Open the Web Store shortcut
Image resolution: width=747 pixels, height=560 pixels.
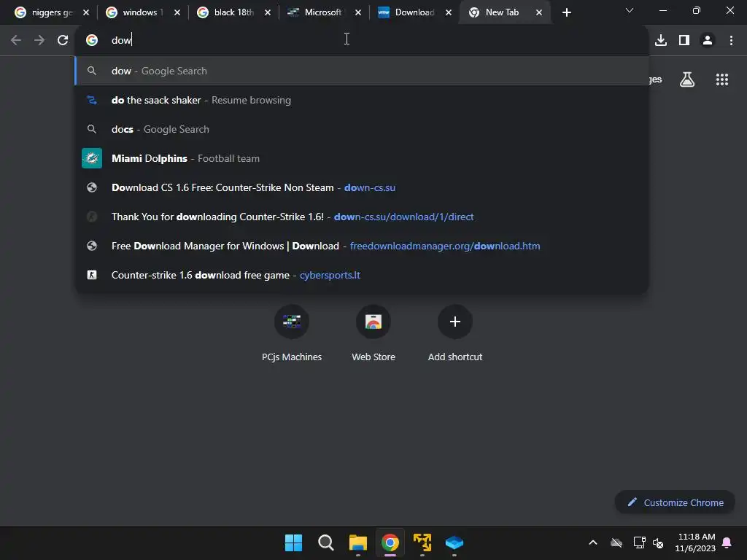[373, 334]
